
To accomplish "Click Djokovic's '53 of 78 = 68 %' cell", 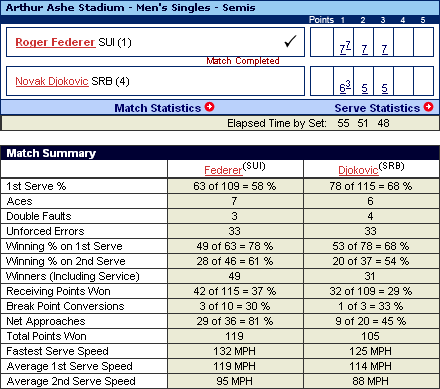I will click(x=371, y=246).
